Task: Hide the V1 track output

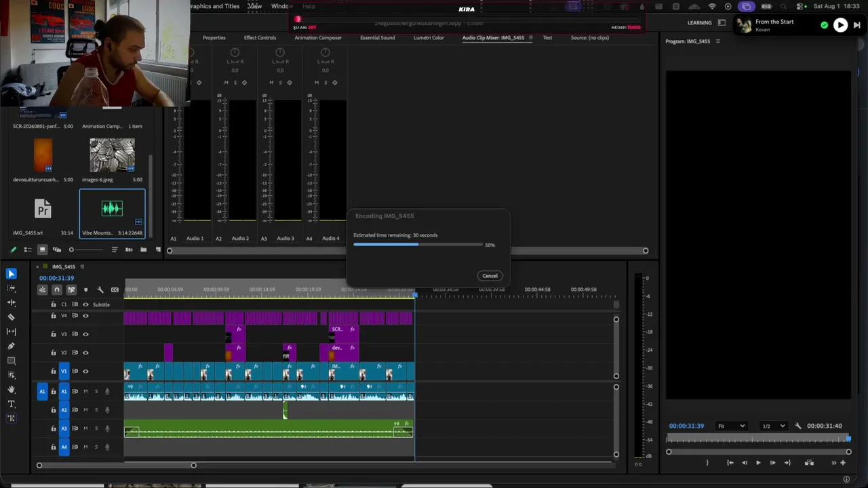Action: [x=85, y=371]
